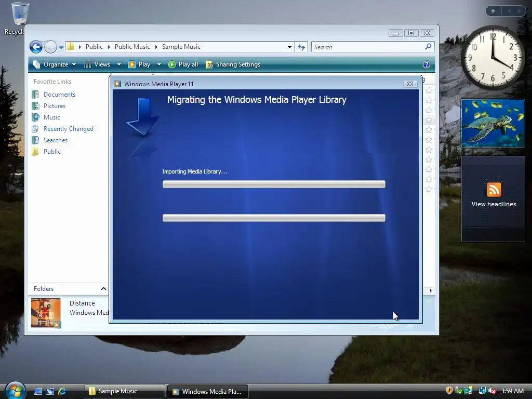This screenshot has width=532, height=399.
Task: Click Play all in the toolbar
Action: (x=183, y=64)
